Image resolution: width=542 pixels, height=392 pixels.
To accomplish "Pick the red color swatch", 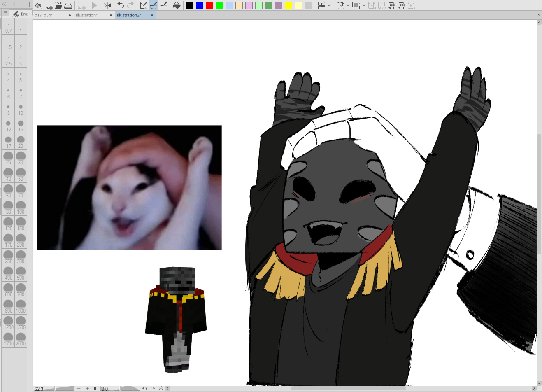I will tap(209, 5).
